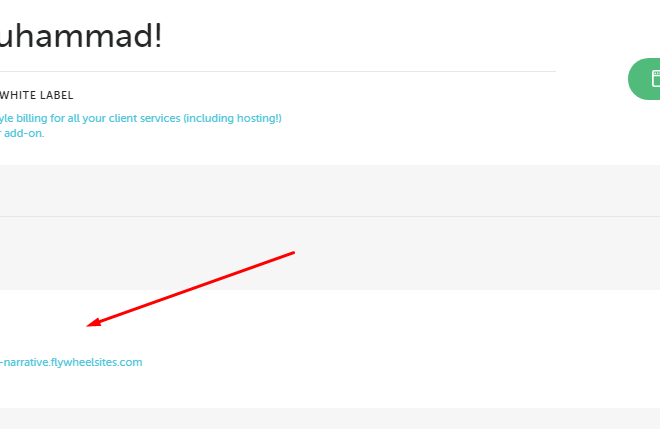
Task: Click the red arrow's pointed tip
Action: 88,325
